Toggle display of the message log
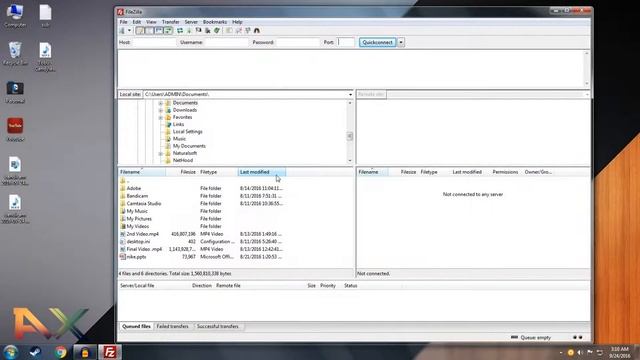640x360 pixels. [x=140, y=31]
